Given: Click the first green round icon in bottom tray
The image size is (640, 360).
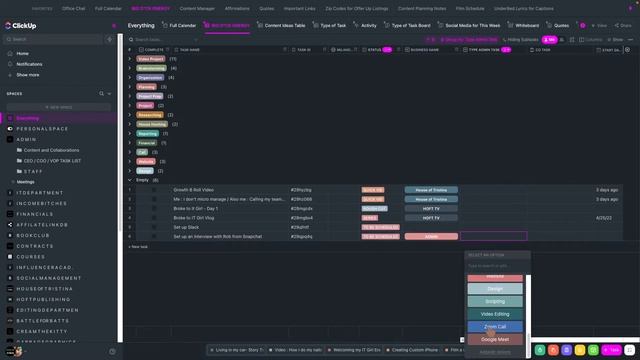Looking at the screenshot, I should [540, 350].
